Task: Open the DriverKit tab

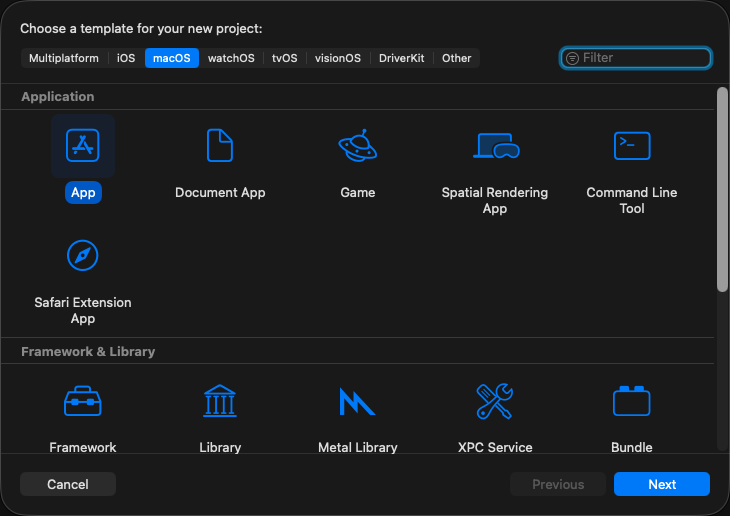Action: (x=402, y=58)
